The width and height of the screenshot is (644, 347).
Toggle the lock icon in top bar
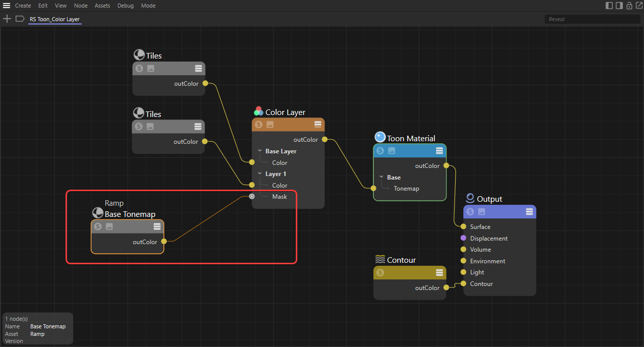click(x=629, y=6)
